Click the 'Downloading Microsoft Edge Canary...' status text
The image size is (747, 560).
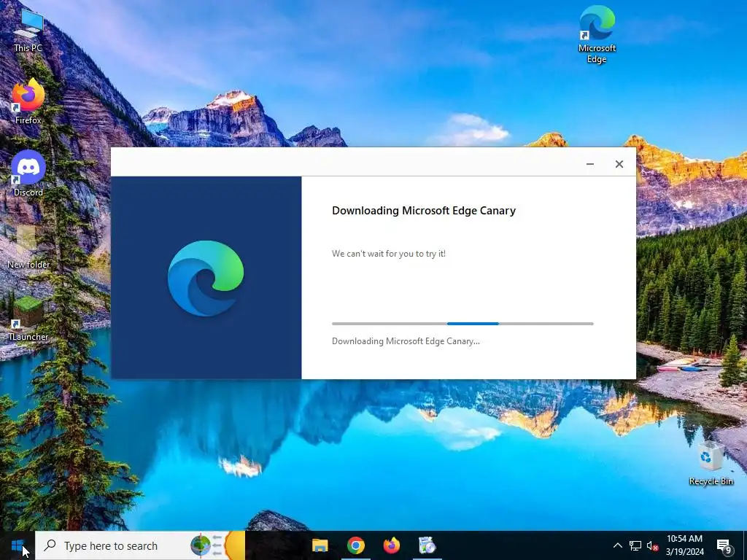tap(406, 341)
